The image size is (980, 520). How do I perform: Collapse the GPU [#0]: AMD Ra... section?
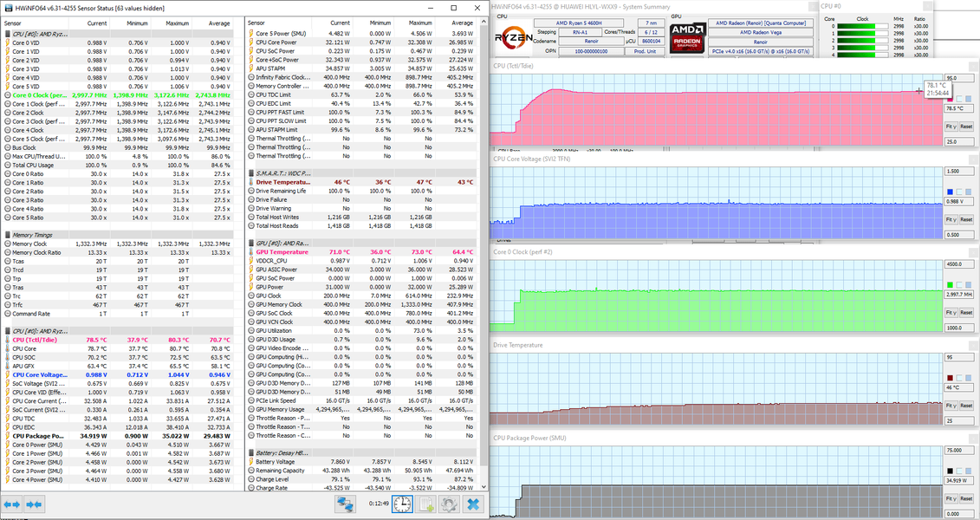251,244
